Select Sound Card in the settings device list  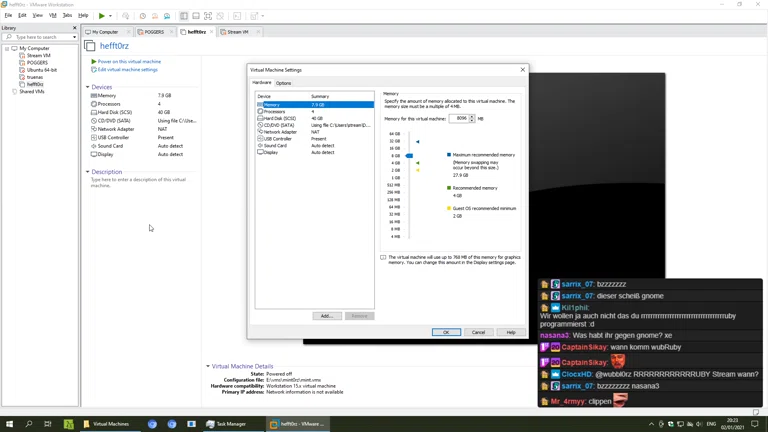(x=275, y=146)
